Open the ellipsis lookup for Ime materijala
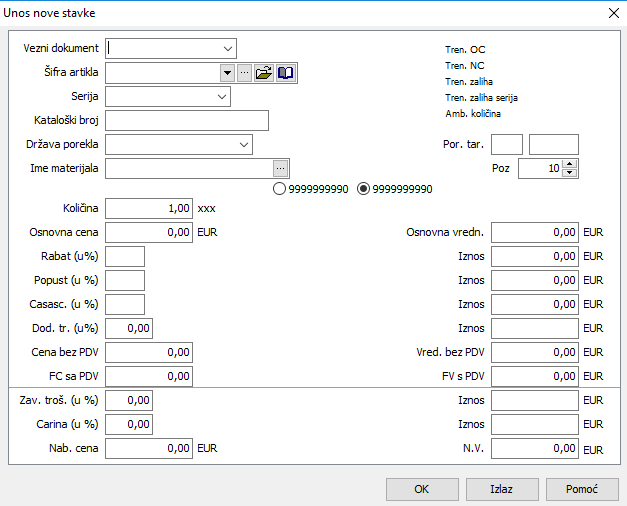The height and width of the screenshot is (506, 627). click(281, 169)
